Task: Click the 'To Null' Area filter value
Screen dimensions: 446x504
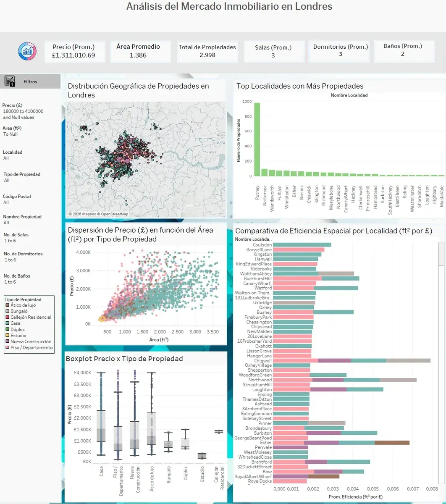Action: point(10,134)
